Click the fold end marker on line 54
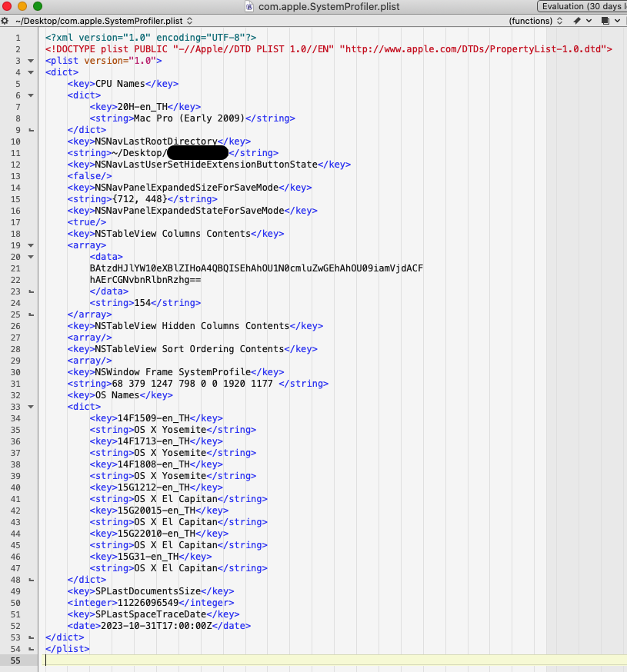The width and height of the screenshot is (627, 672). click(31, 649)
